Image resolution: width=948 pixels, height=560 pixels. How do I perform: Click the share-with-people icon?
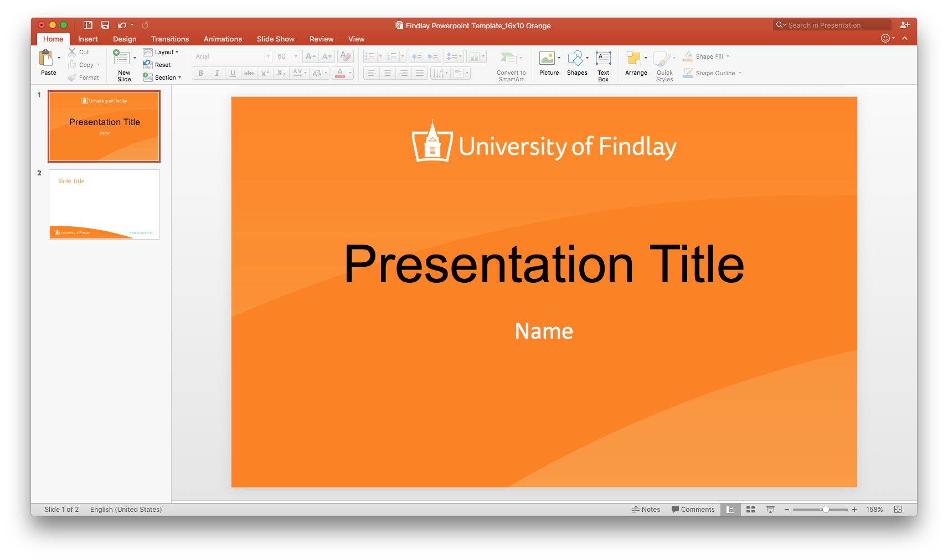pyautogui.click(x=905, y=25)
